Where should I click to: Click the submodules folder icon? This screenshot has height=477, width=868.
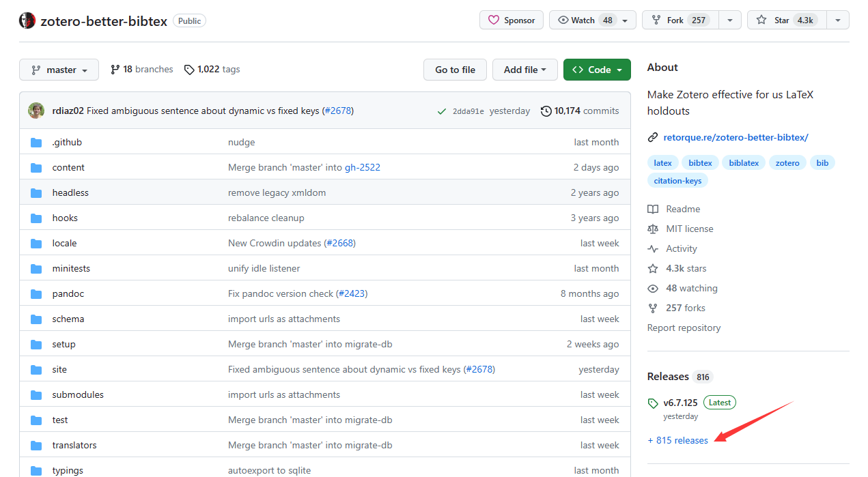pyautogui.click(x=36, y=395)
